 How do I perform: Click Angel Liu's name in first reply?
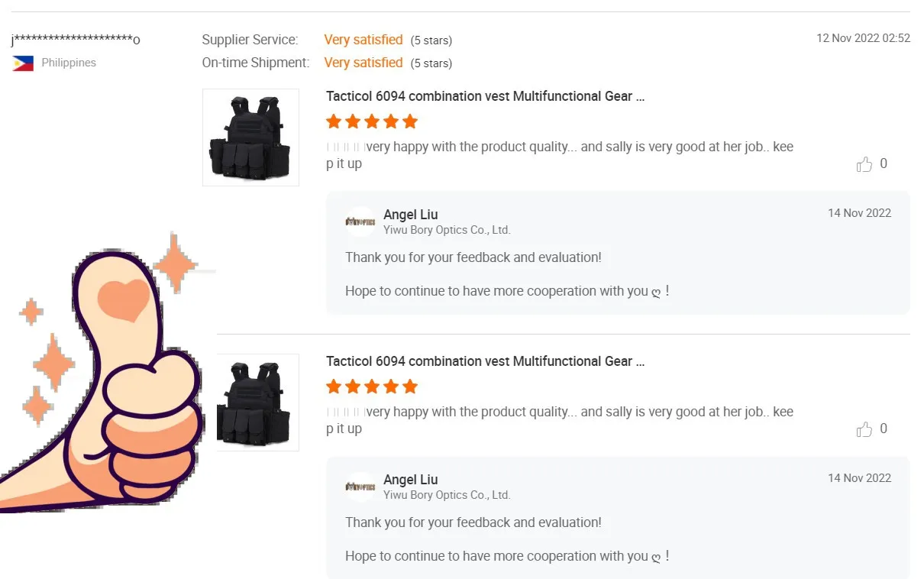[410, 215]
